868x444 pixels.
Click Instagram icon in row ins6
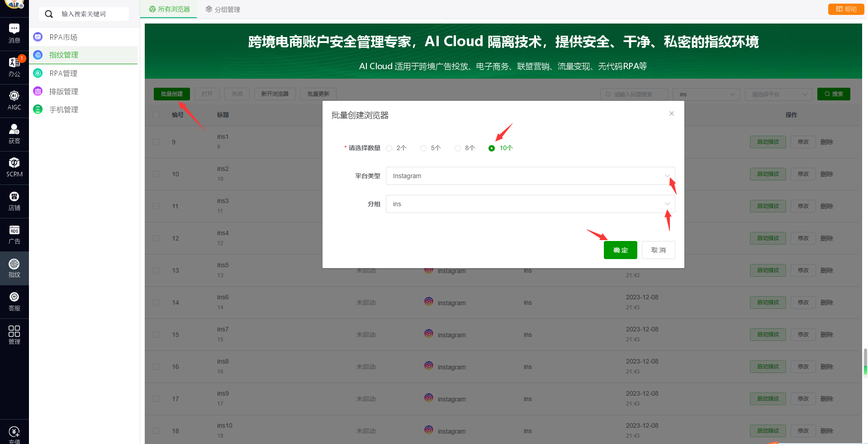click(x=429, y=302)
